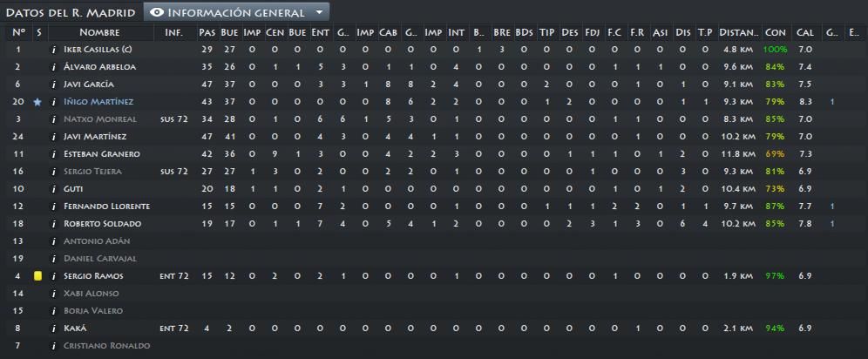Sort players by Cal rating column
This screenshot has height=359, width=868.
point(805,32)
